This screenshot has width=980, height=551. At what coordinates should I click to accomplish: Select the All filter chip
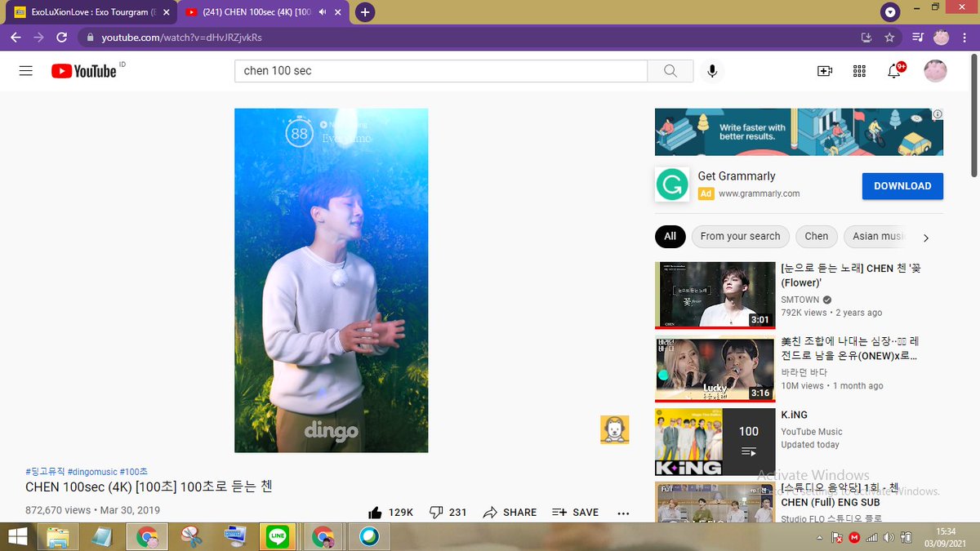coord(670,236)
